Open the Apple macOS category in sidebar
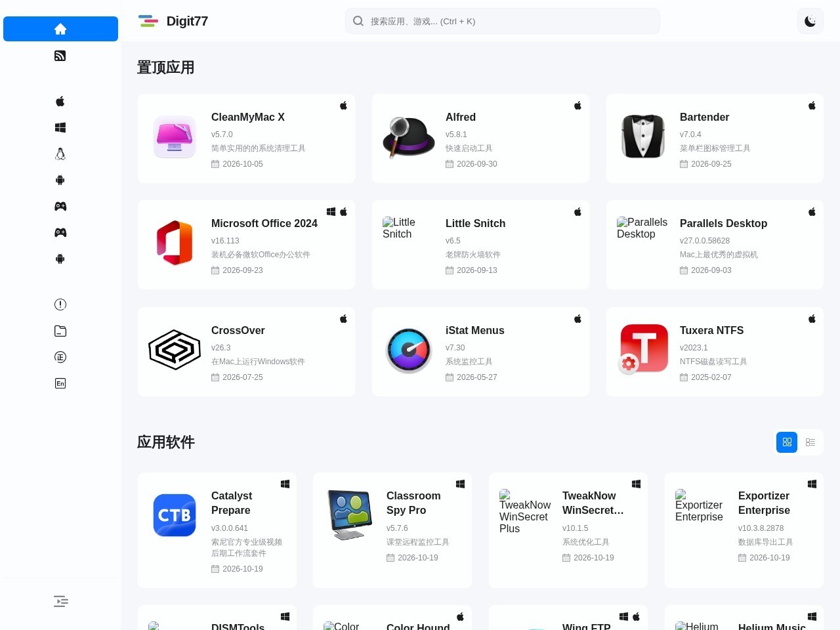This screenshot has width=840, height=630. click(x=60, y=101)
